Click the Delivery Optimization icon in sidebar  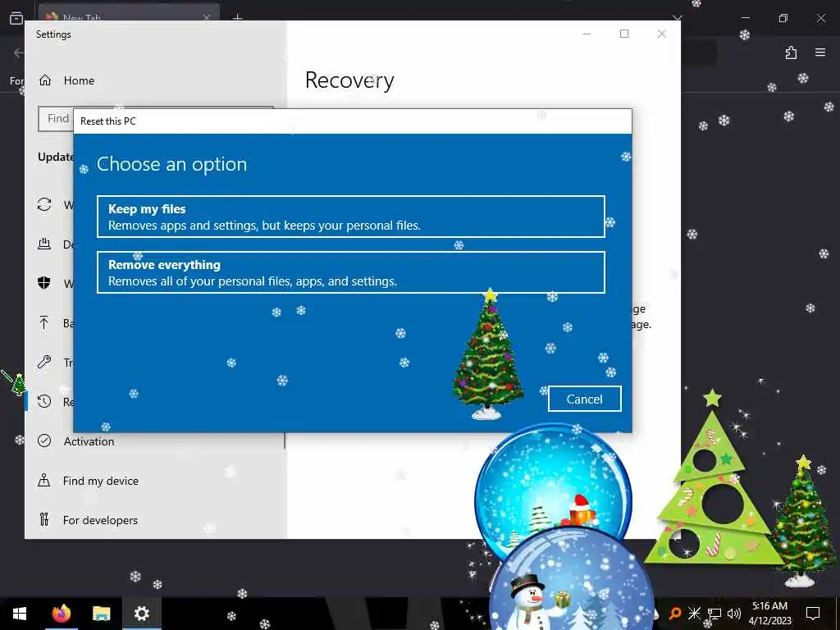44,244
